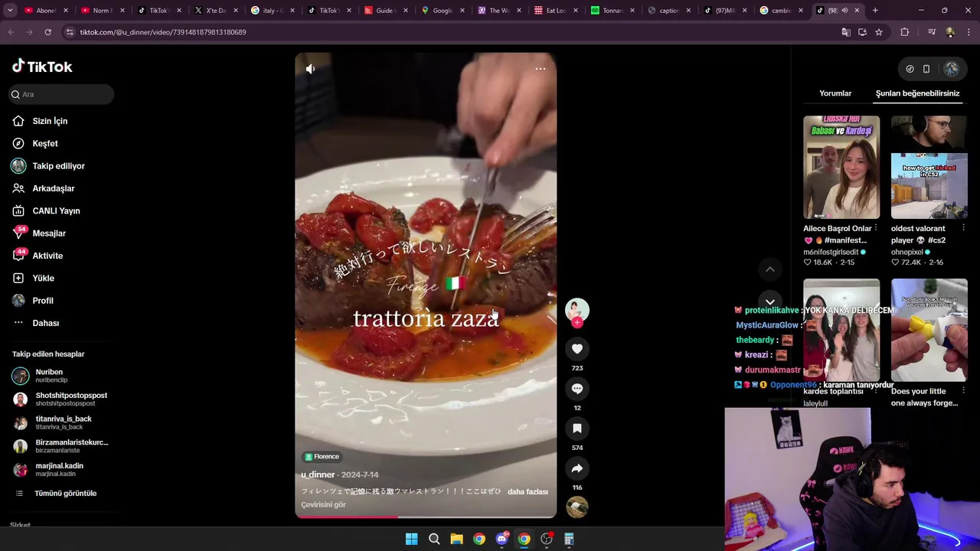The height and width of the screenshot is (551, 980).
Task: Open Windows taskbar search icon
Action: click(434, 539)
